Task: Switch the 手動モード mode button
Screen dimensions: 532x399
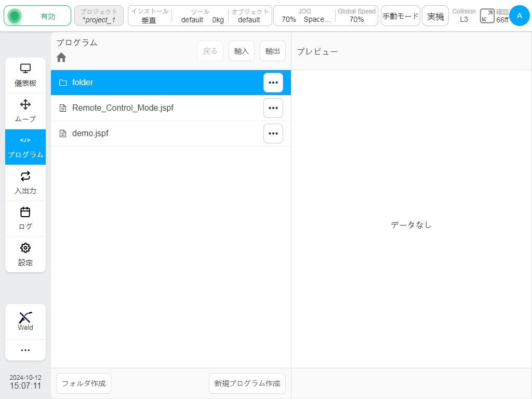Action: pyautogui.click(x=401, y=16)
